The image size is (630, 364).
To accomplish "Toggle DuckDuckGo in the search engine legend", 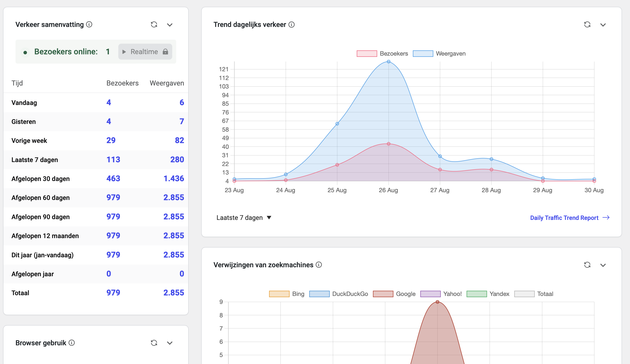I will point(339,294).
